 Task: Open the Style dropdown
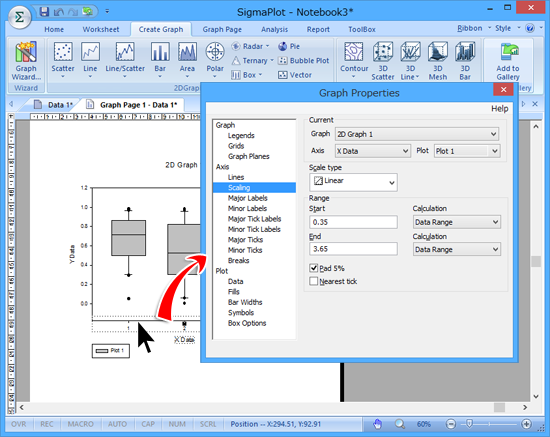click(x=507, y=28)
